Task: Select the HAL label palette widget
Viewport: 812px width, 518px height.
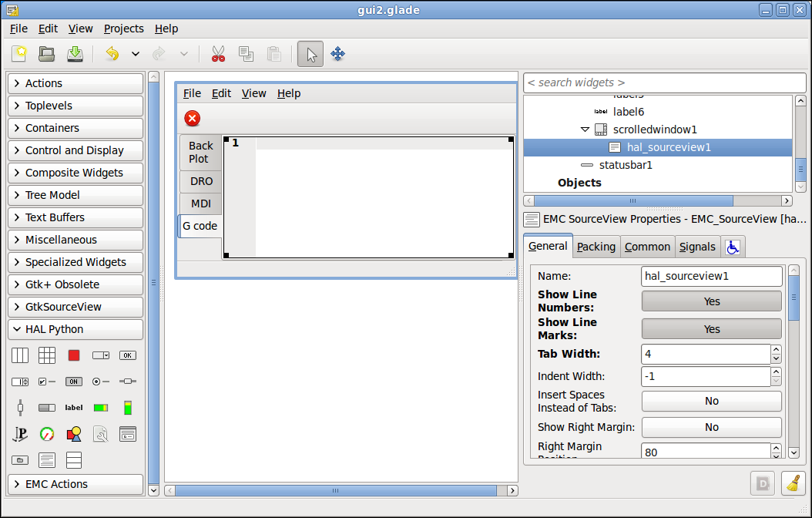Action: tap(74, 408)
